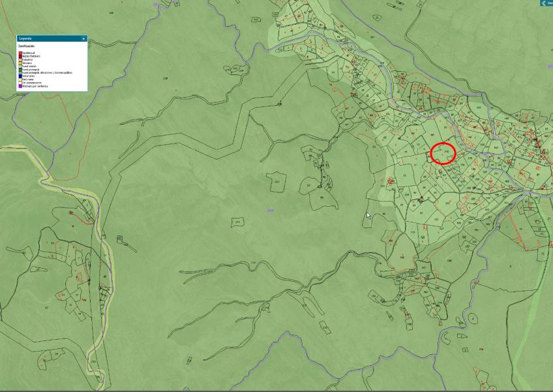
Task: Select the isolated parcel labeled 221
Action: (x=276, y=182)
